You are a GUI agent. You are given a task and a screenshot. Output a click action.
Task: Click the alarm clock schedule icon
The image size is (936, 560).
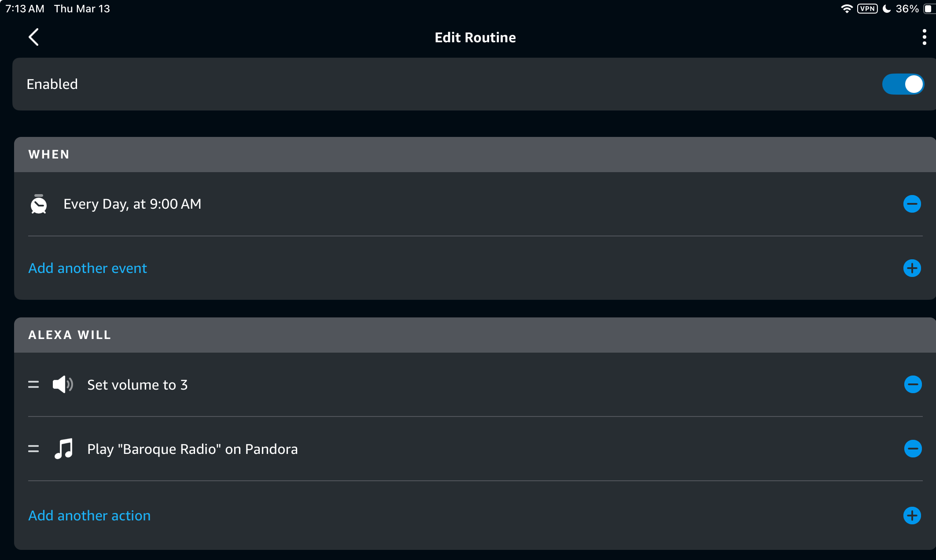(39, 204)
